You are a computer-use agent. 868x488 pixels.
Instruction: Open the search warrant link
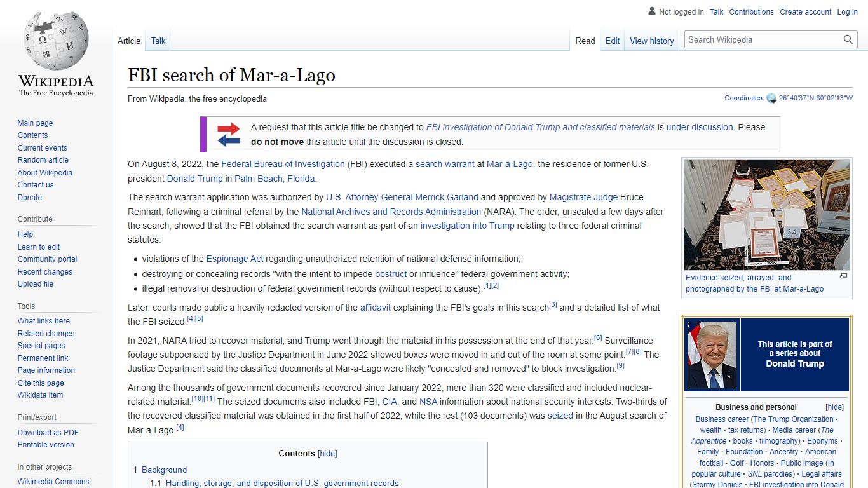pyautogui.click(x=445, y=164)
